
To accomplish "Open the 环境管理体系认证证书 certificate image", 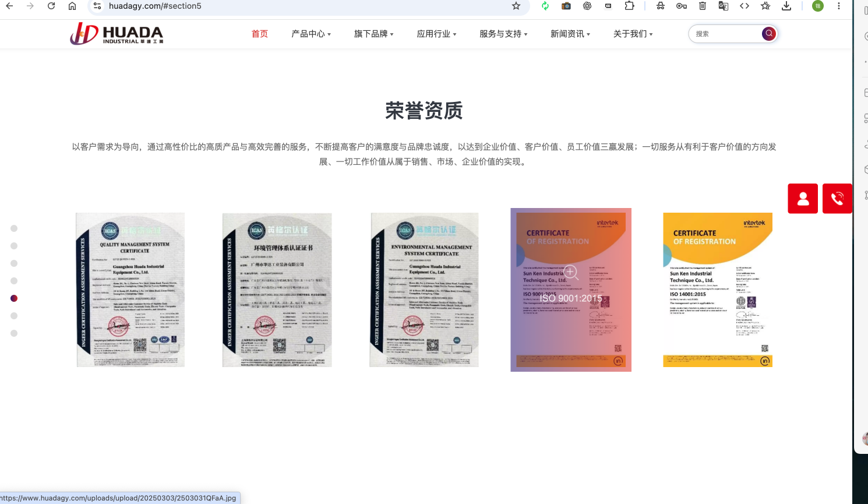I will tap(277, 290).
